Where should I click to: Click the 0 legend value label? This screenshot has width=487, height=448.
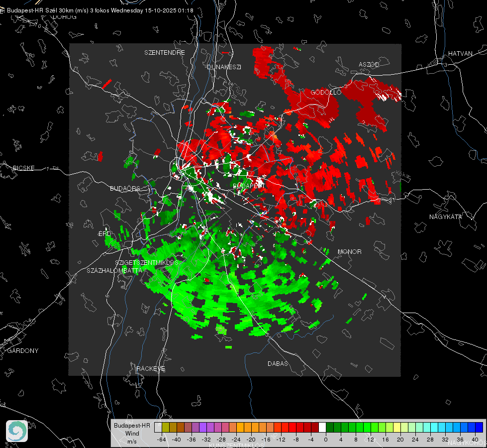(326, 440)
